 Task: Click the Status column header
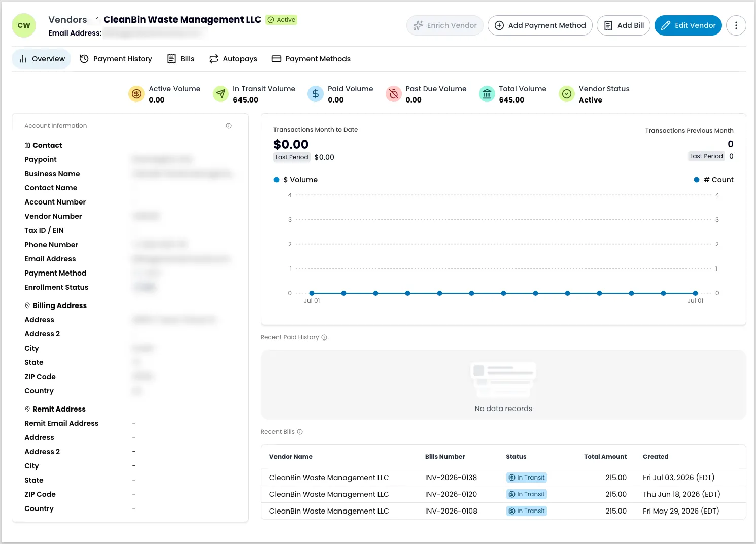coord(516,457)
